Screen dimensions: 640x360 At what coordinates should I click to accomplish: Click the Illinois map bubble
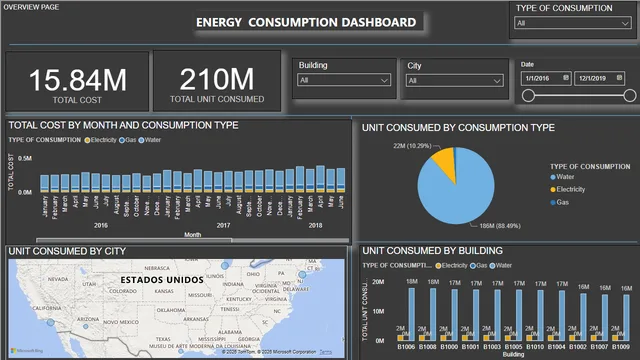point(225,266)
